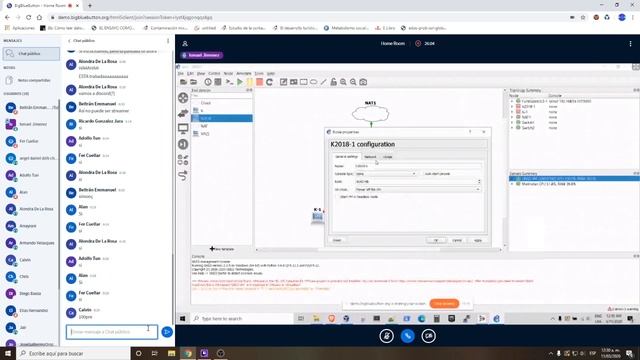The height and width of the screenshot is (360, 640).
Task: Toggle the share webcam button
Action: [x=428, y=336]
